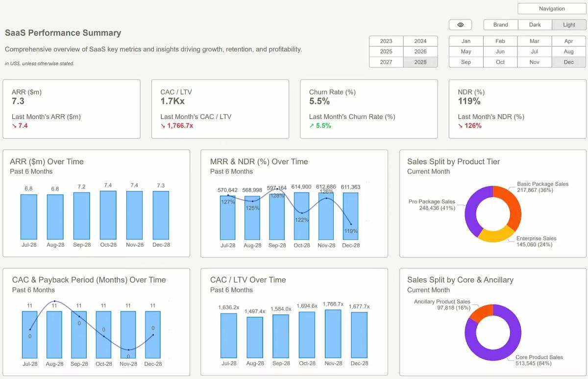
Task: Pick year 2027 in the slicer
Action: (x=386, y=62)
